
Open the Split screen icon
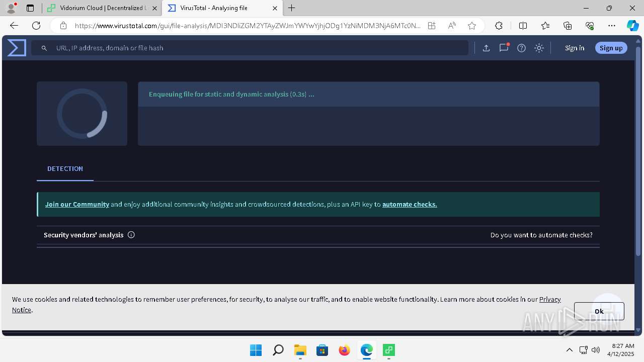[x=523, y=26]
